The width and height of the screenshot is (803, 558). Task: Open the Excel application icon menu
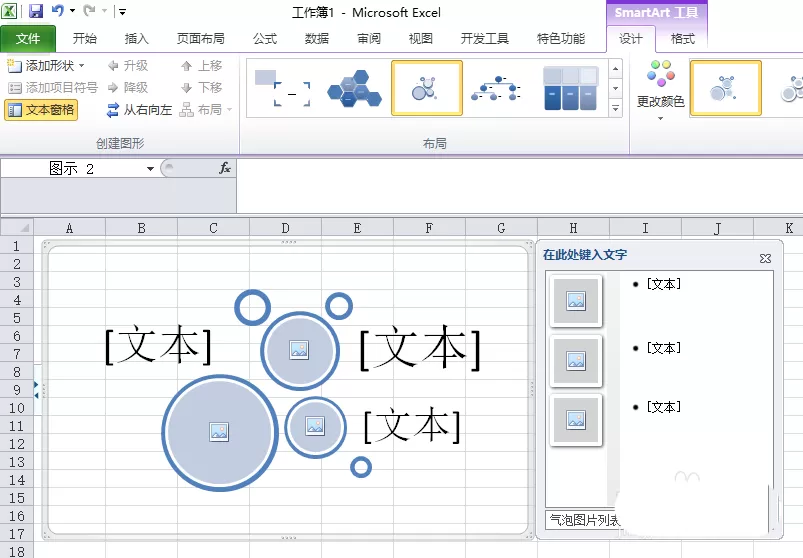[x=9, y=11]
